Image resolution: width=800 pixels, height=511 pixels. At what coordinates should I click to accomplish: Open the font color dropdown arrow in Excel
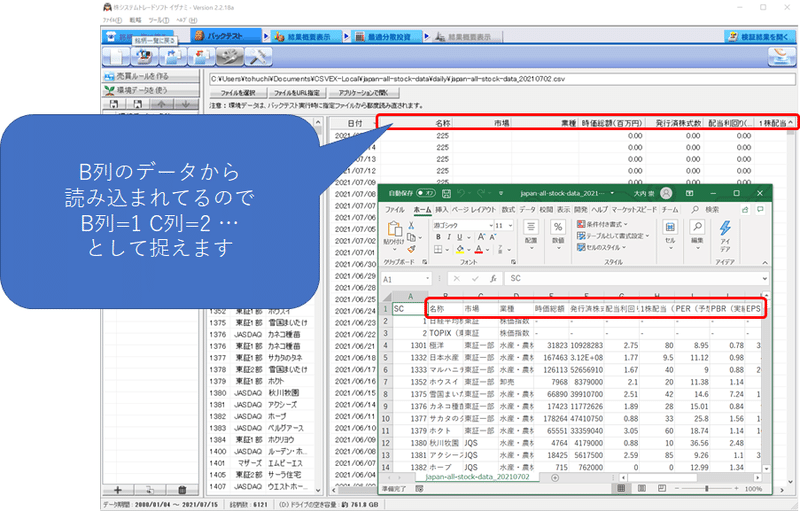[x=487, y=250]
